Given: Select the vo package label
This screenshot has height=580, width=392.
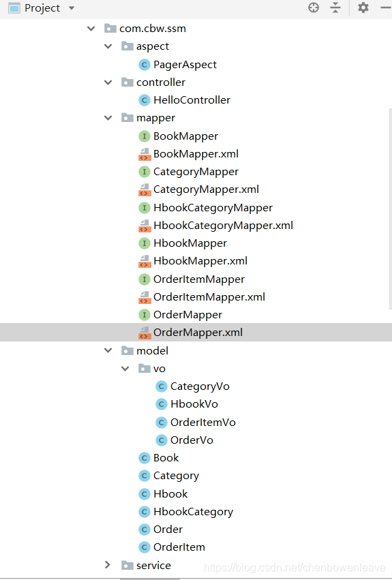Looking at the screenshot, I should [159, 369].
